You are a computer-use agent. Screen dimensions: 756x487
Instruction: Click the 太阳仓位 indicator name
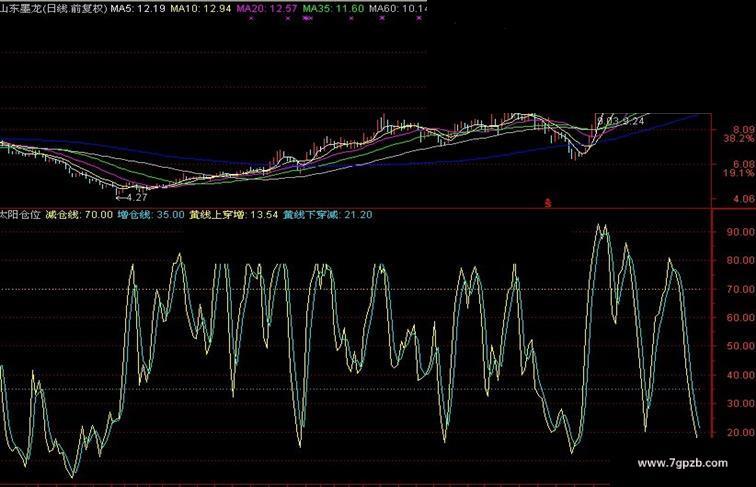[20, 215]
